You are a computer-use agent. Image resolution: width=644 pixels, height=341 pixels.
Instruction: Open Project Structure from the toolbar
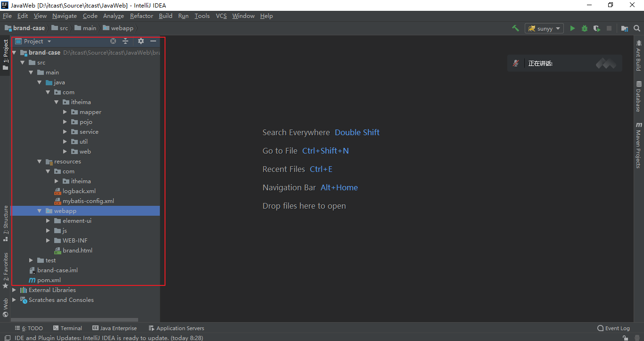625,28
